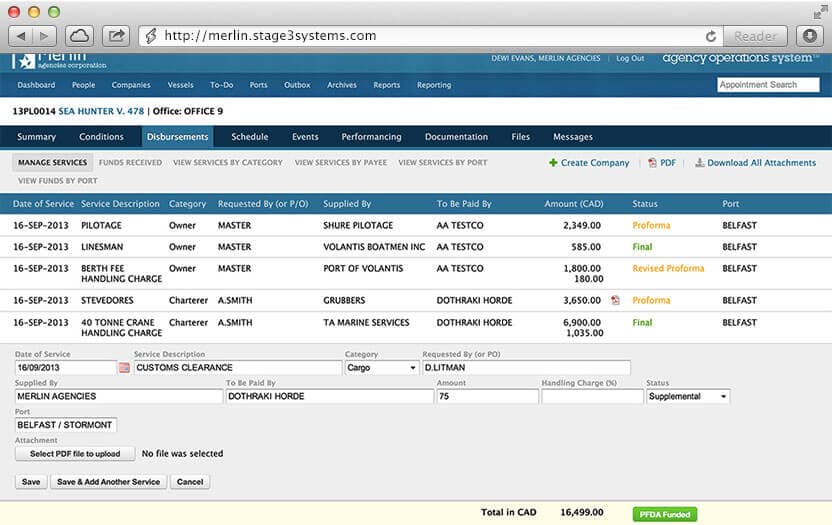Open the browser downloads icon

(x=809, y=35)
